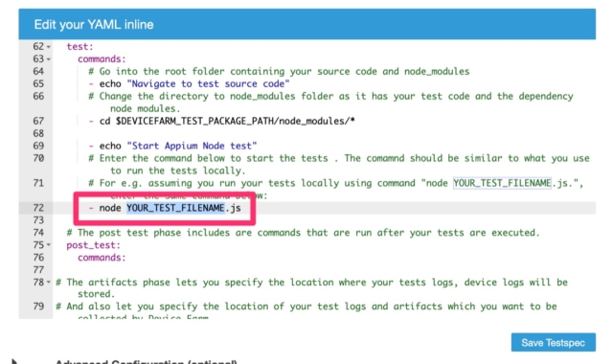Click 'post_test:' on line 75
The width and height of the screenshot is (613, 364).
(x=94, y=245)
